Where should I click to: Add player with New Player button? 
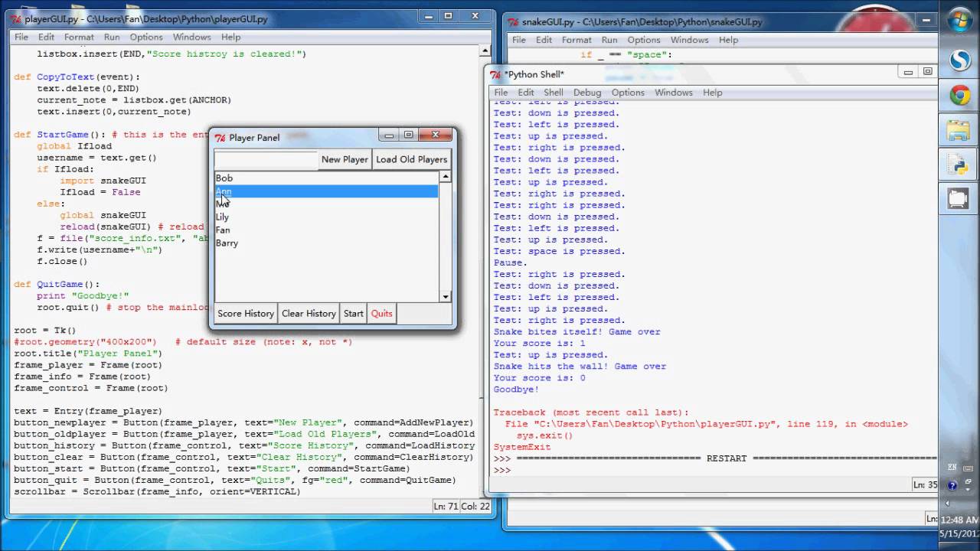[x=345, y=159]
